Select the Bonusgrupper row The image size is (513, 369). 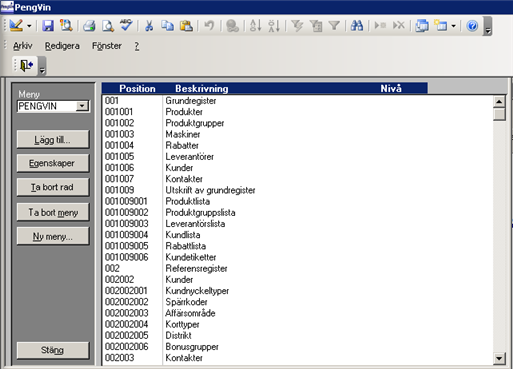point(297,347)
